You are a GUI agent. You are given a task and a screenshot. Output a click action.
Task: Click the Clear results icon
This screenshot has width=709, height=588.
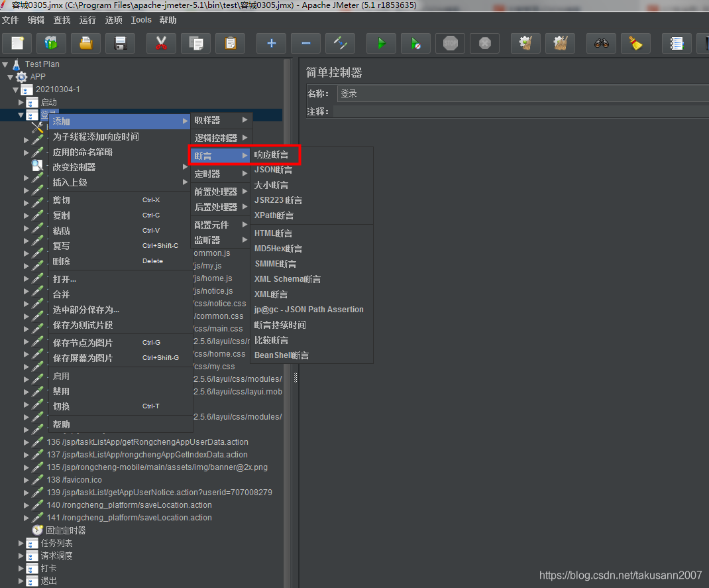tap(525, 44)
